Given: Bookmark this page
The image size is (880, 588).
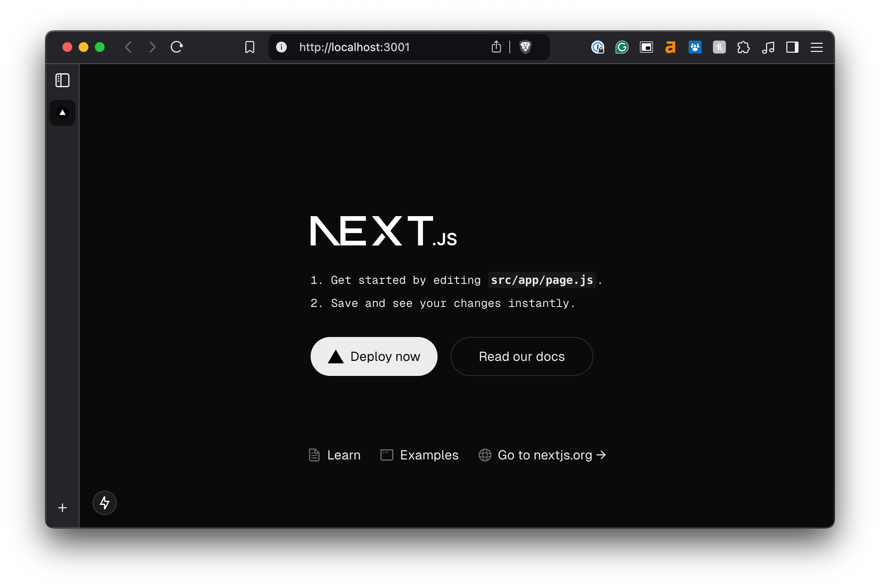Looking at the screenshot, I should (x=250, y=47).
